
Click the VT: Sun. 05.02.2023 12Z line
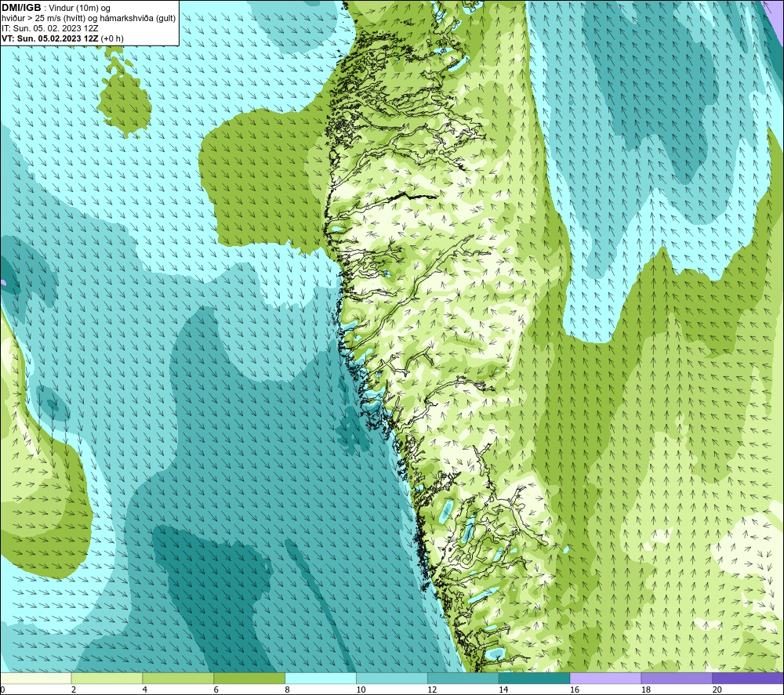52,38
